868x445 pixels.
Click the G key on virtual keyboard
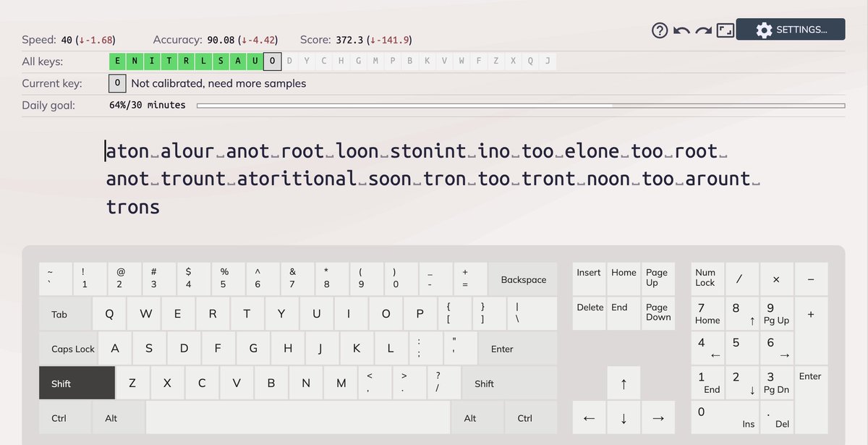[253, 349]
